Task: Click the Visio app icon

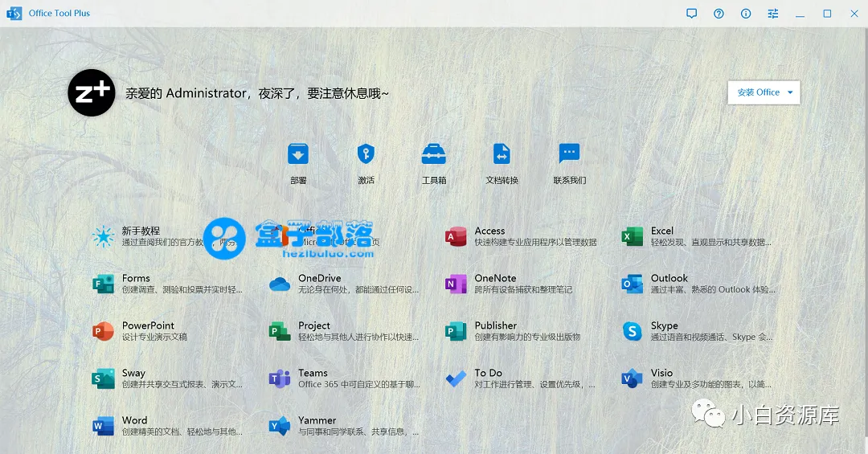Action: pyautogui.click(x=633, y=378)
